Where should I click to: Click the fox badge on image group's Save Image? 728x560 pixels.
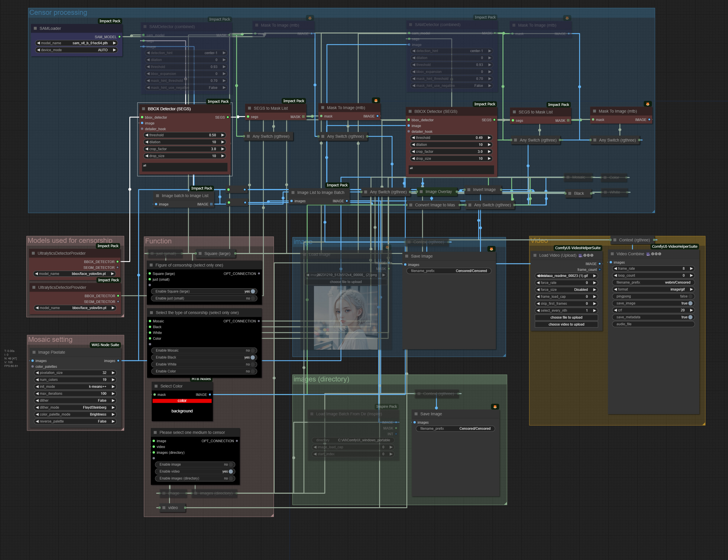click(491, 249)
